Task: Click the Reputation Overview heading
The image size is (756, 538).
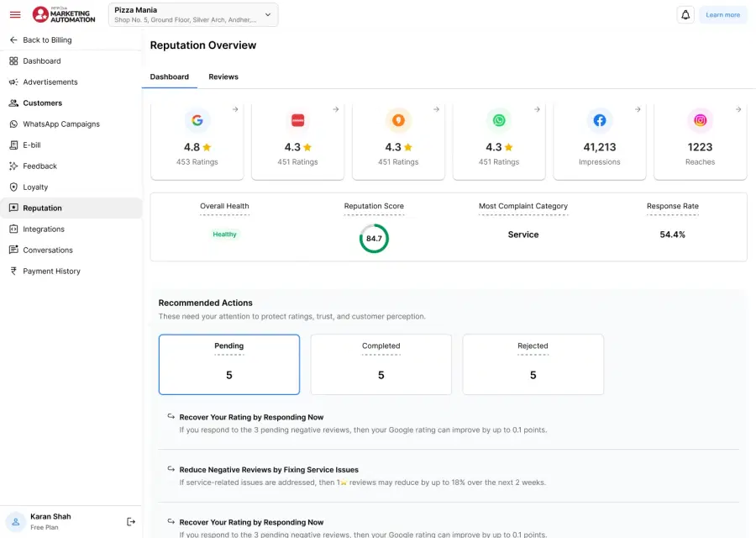Action: pyautogui.click(x=203, y=45)
